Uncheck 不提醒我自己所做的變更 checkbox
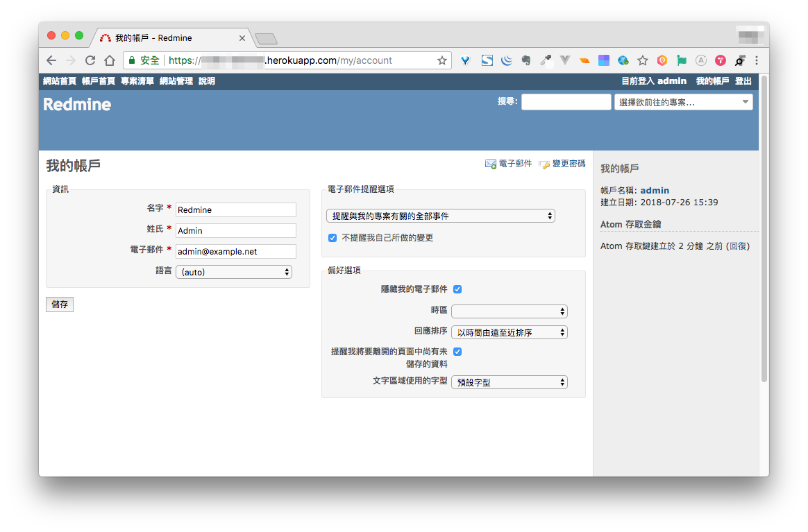This screenshot has width=808, height=532. coord(333,238)
